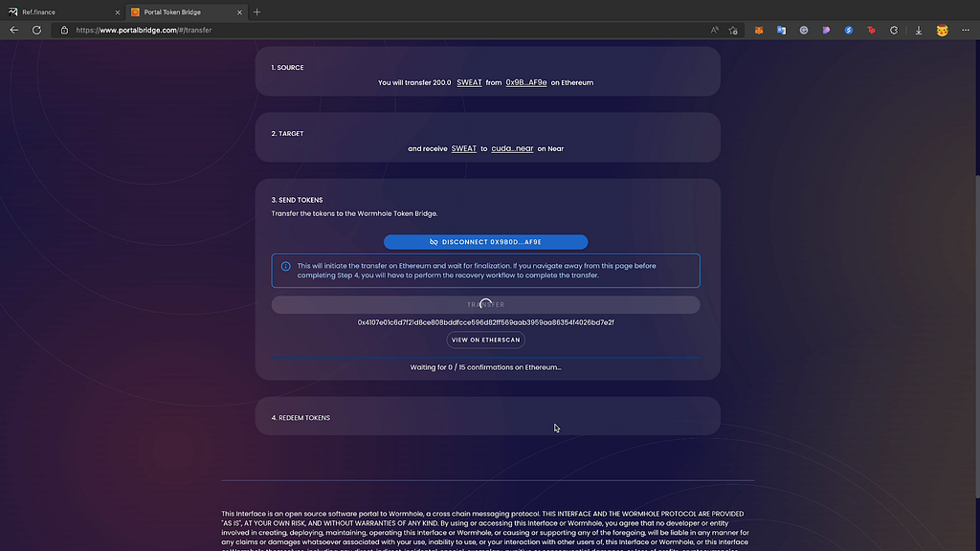This screenshot has height=551, width=980.
Task: Click the Portal Token Bridge tab favicon
Action: [135, 11]
